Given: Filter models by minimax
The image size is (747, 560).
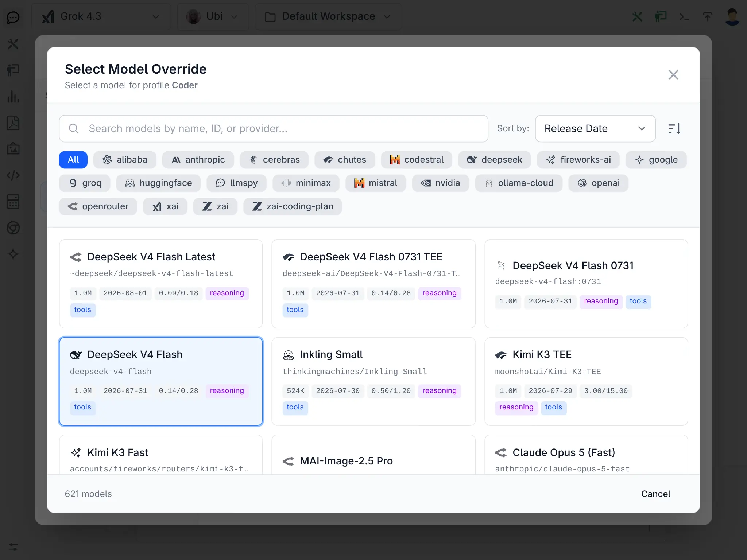Looking at the screenshot, I should tap(306, 183).
